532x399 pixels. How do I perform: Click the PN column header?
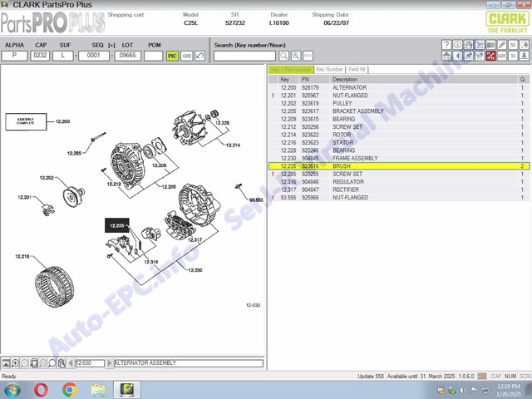click(x=314, y=80)
